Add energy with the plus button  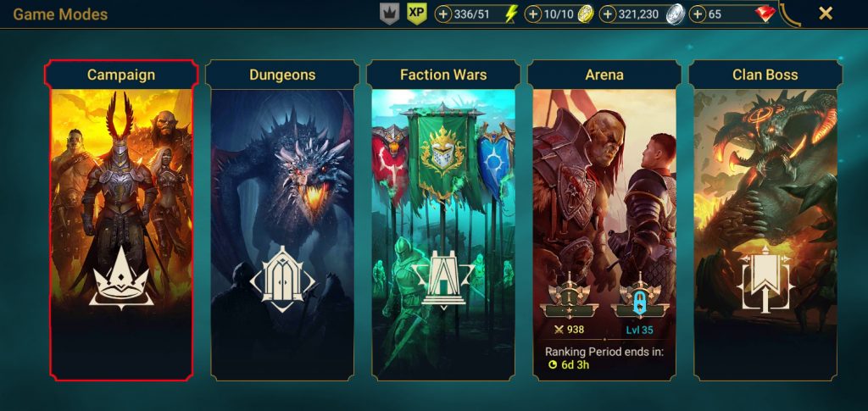442,14
